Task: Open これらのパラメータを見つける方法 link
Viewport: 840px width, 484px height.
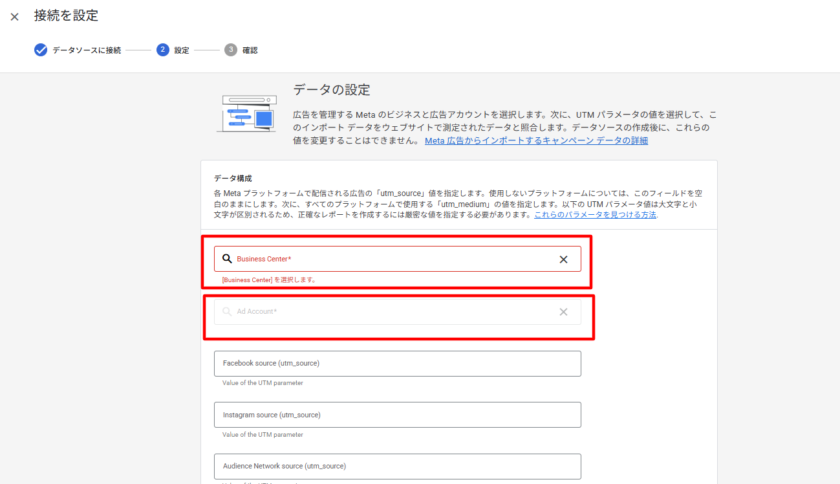Action: coord(595,215)
